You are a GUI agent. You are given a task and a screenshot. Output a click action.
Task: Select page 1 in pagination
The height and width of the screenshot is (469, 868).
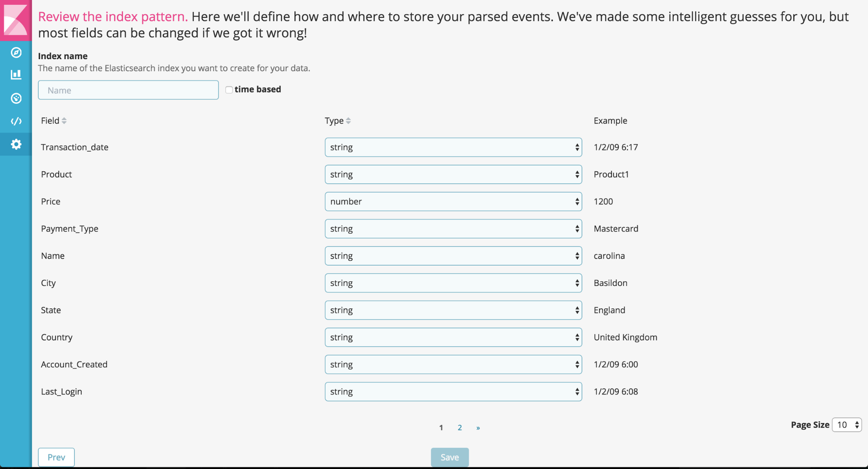(x=441, y=428)
